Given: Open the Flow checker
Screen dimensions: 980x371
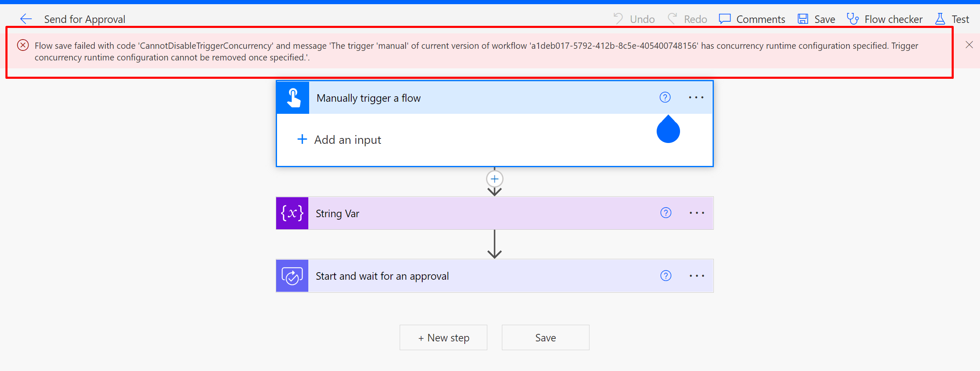Looking at the screenshot, I should tap(884, 19).
